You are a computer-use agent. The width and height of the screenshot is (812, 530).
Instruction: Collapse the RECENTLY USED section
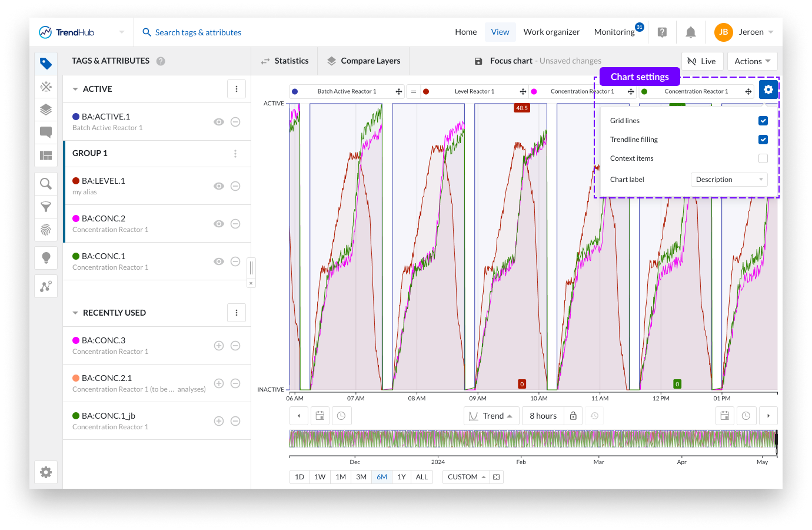75,313
